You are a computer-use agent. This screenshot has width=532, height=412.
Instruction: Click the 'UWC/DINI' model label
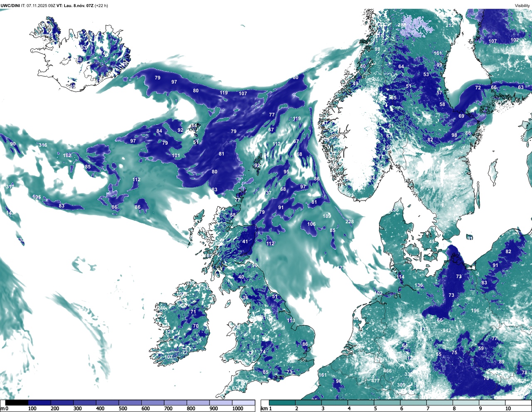pos(10,6)
